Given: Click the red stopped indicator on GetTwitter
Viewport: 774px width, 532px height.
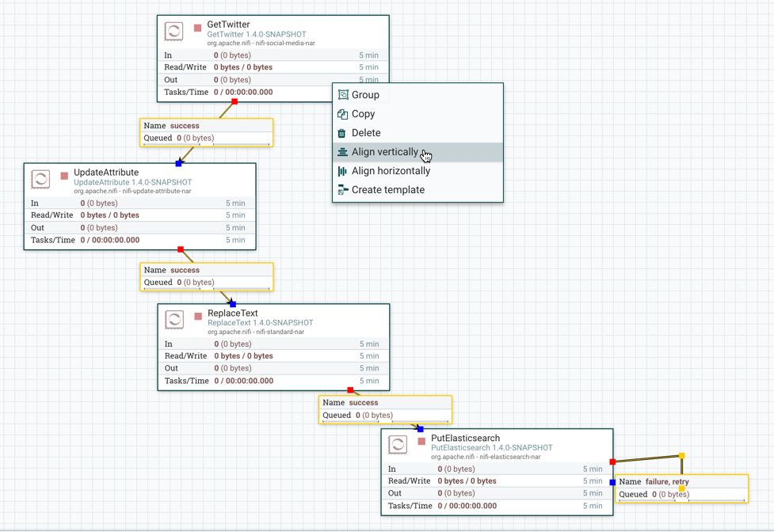Looking at the screenshot, I should [198, 28].
